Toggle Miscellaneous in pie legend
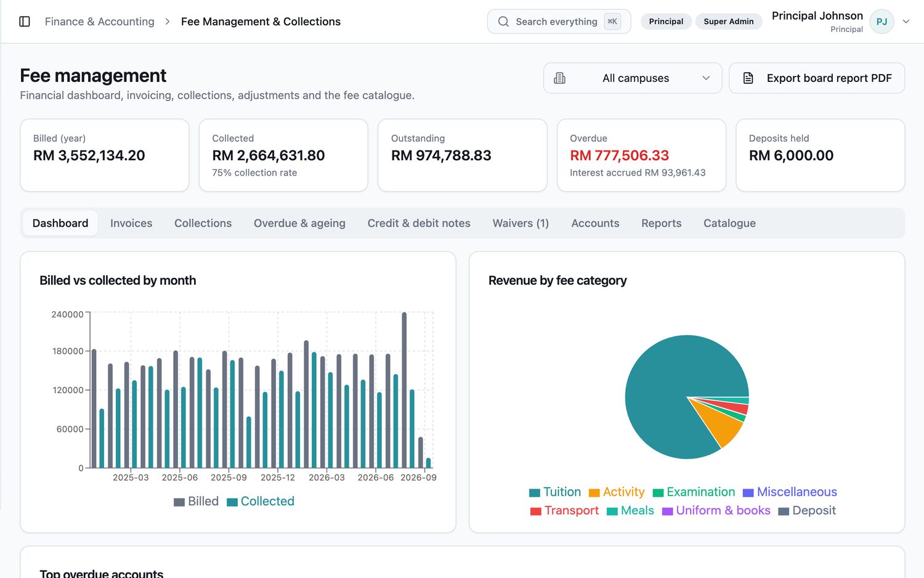924x578 pixels. [x=790, y=492]
